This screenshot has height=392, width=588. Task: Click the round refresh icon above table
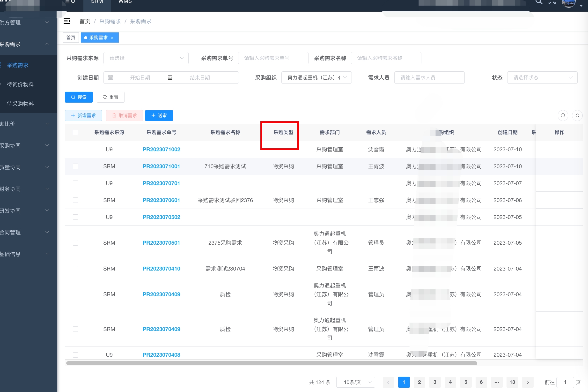pos(577,115)
